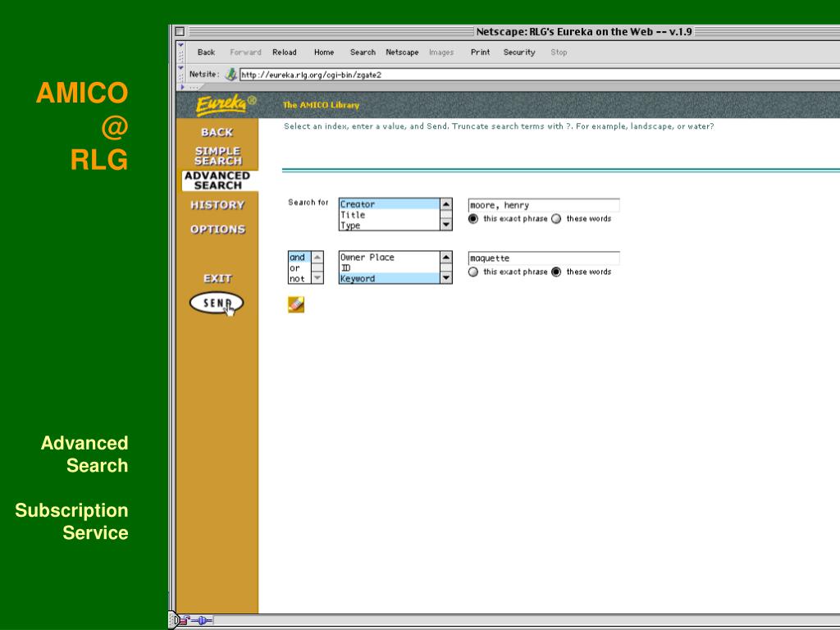This screenshot has width=840, height=630.
Task: Click the Eureka logo
Action: [226, 104]
